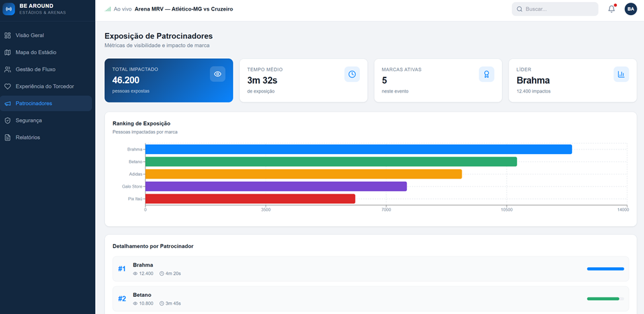Click the Pix Itaú axis label
This screenshot has width=644, height=314.
pyautogui.click(x=135, y=199)
